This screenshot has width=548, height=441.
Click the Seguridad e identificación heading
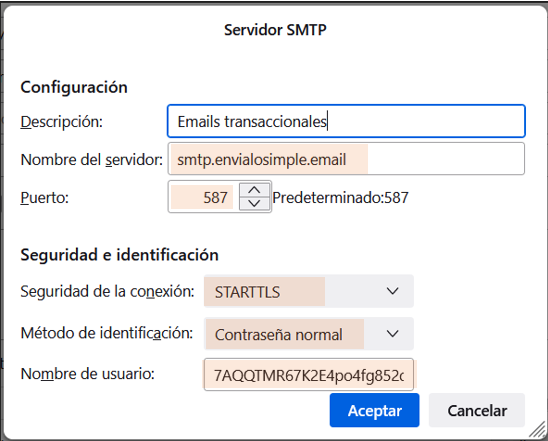[x=119, y=254]
